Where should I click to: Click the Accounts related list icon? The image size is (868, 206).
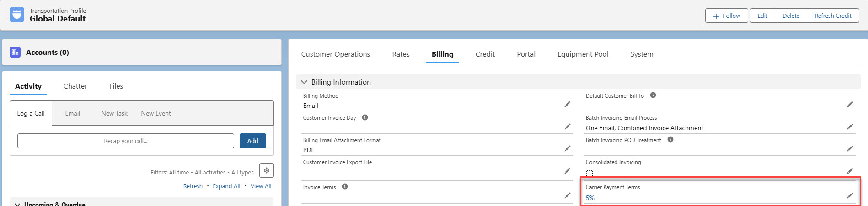click(15, 52)
